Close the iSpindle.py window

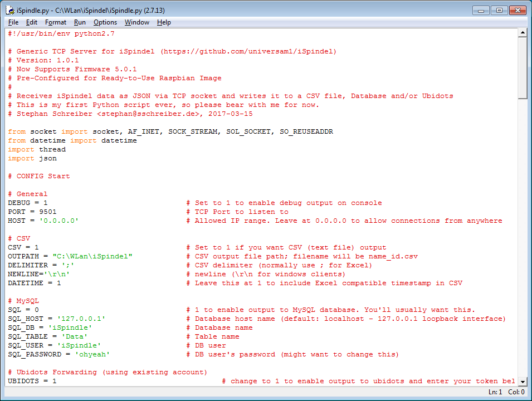tap(517, 10)
